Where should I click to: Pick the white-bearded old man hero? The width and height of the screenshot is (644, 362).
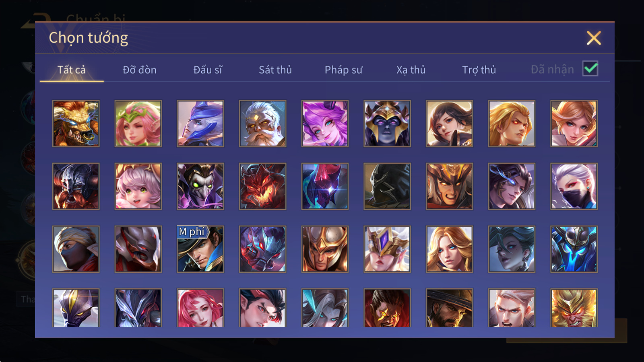[262, 123]
